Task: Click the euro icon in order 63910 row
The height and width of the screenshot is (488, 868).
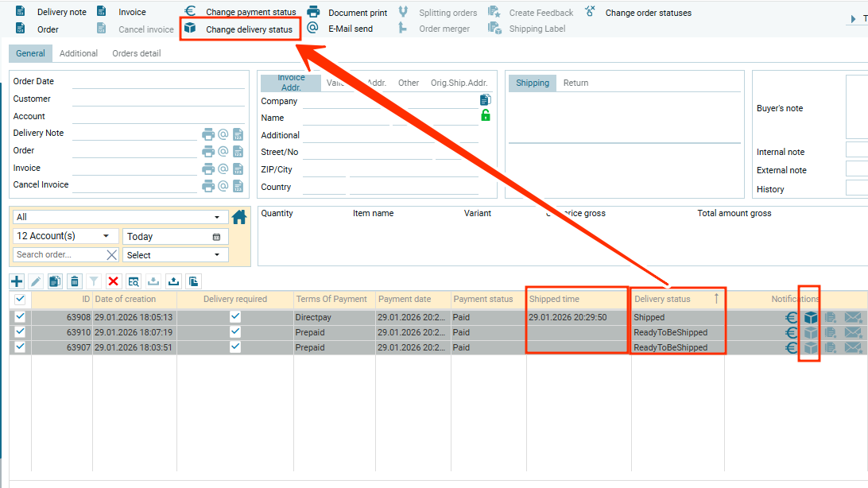Action: pyautogui.click(x=791, y=333)
